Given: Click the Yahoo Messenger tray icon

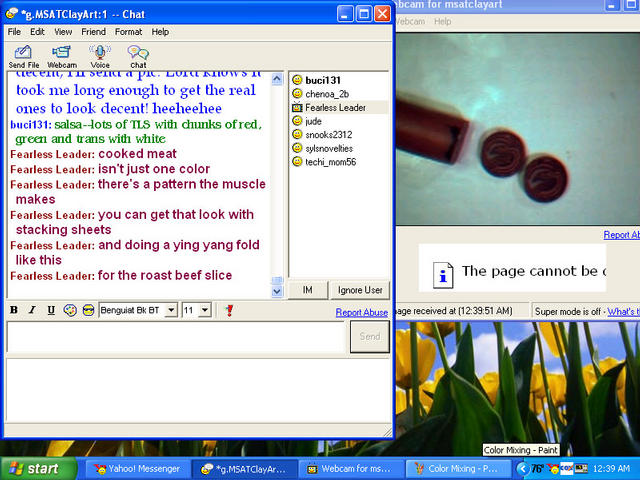Looking at the screenshot, I should 553,469.
